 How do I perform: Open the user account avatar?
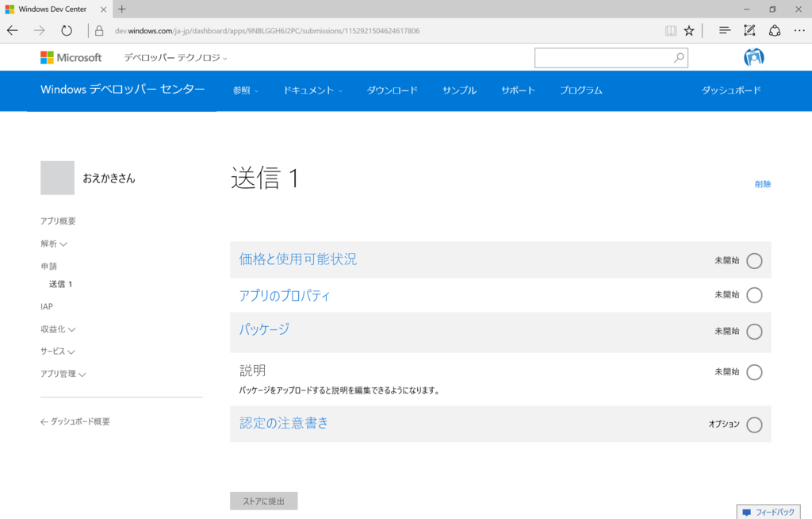pyautogui.click(x=754, y=57)
